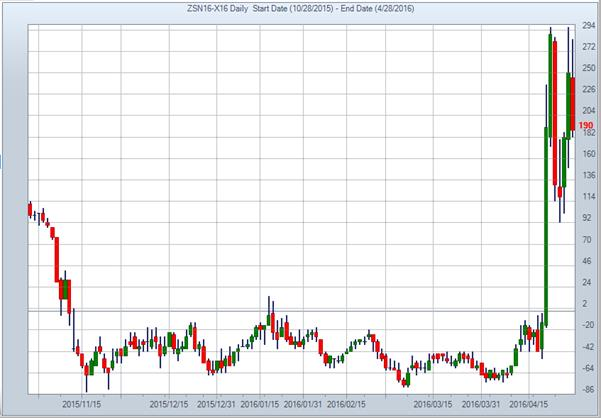The height and width of the screenshot is (418, 601).
Task: Click the first red candle at chart's left
Action: pyautogui.click(x=30, y=208)
